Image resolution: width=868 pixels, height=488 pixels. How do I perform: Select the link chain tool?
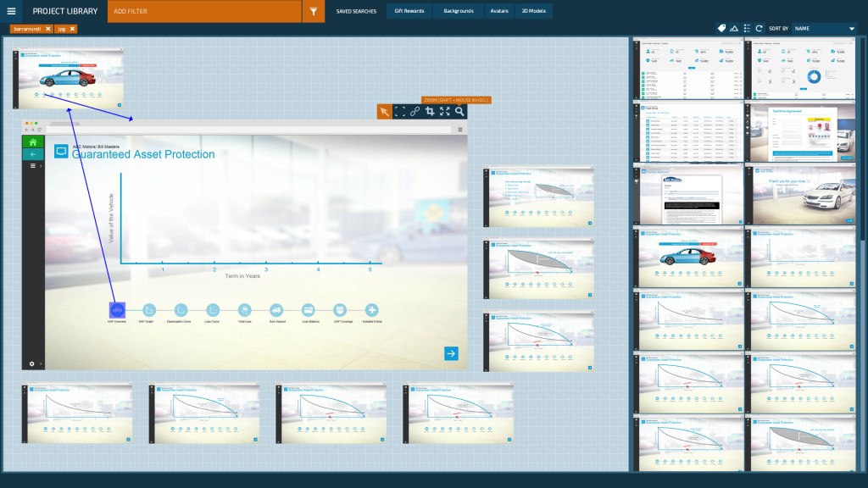coord(415,111)
